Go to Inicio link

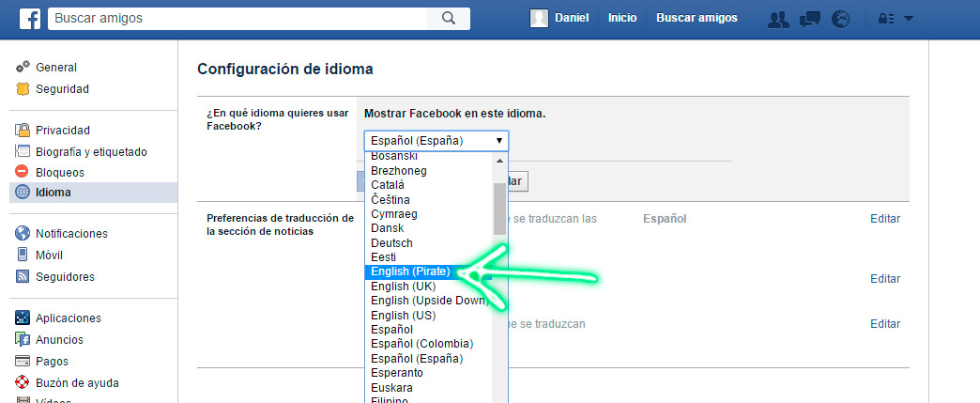[621, 18]
